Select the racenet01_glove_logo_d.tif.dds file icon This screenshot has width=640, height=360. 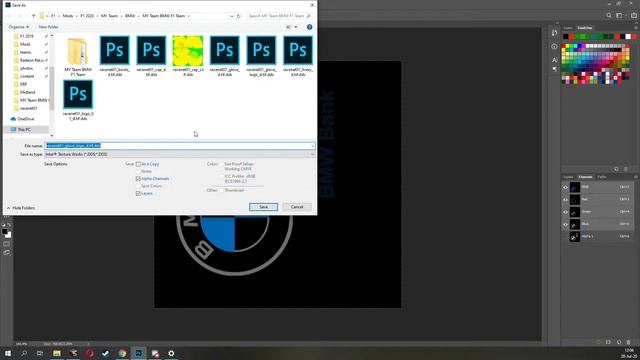(261, 51)
